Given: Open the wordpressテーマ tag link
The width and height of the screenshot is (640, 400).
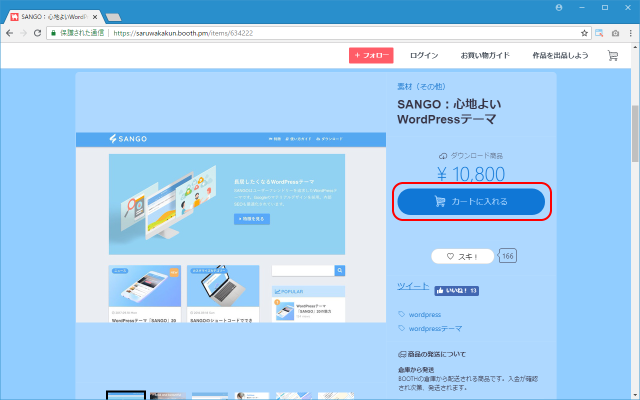Looking at the screenshot, I should click(x=436, y=329).
